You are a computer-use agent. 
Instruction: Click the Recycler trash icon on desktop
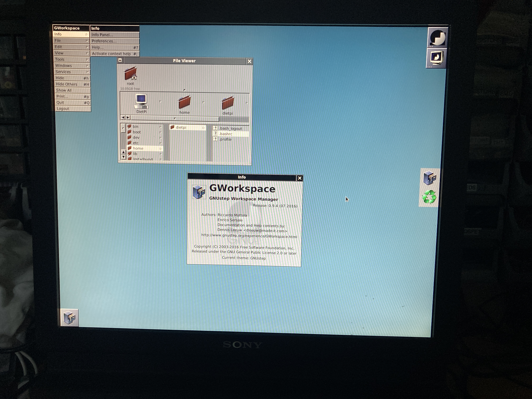pyautogui.click(x=429, y=197)
